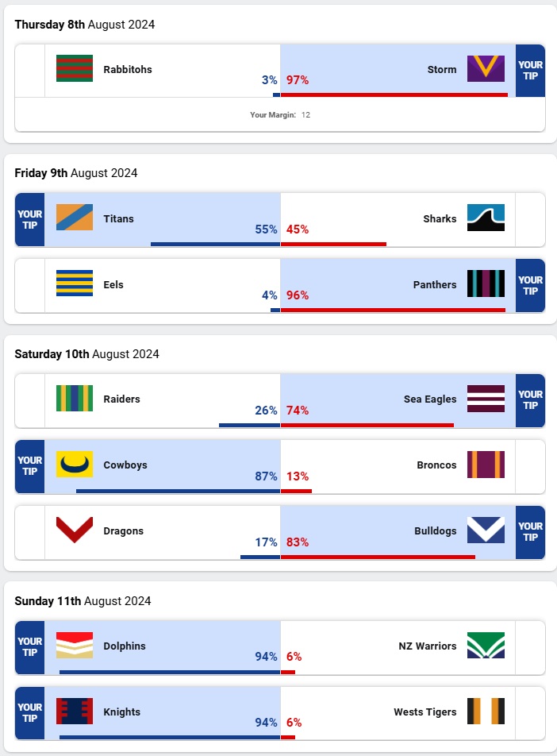
Task: Click the Dolphins 94% tip percentage bar
Action: (x=170, y=672)
